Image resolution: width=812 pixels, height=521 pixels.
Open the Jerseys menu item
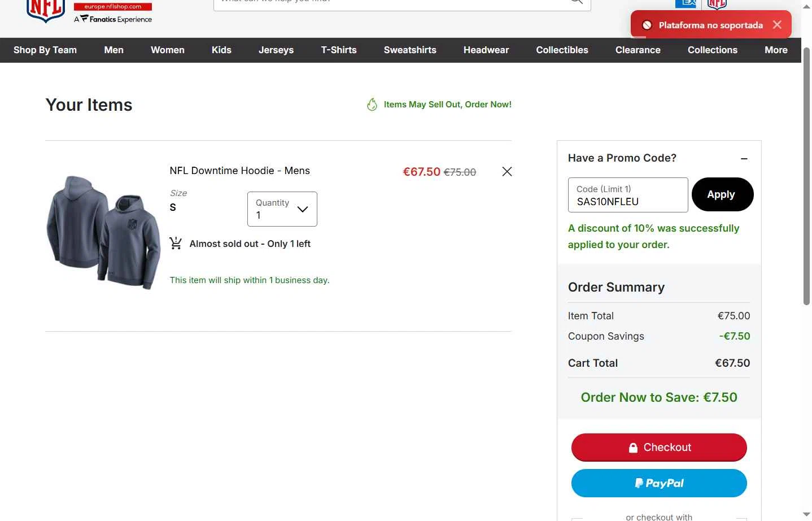point(276,50)
